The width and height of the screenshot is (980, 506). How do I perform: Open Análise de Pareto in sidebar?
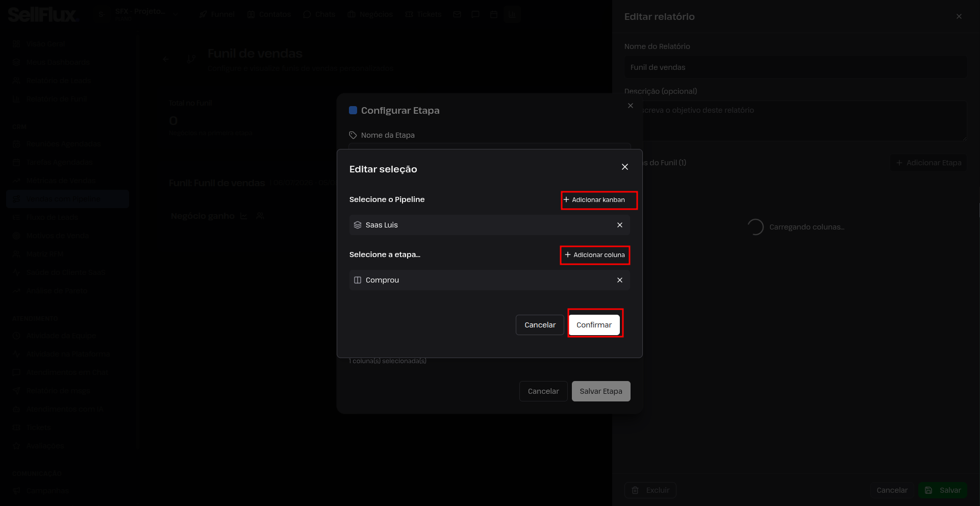click(68, 291)
